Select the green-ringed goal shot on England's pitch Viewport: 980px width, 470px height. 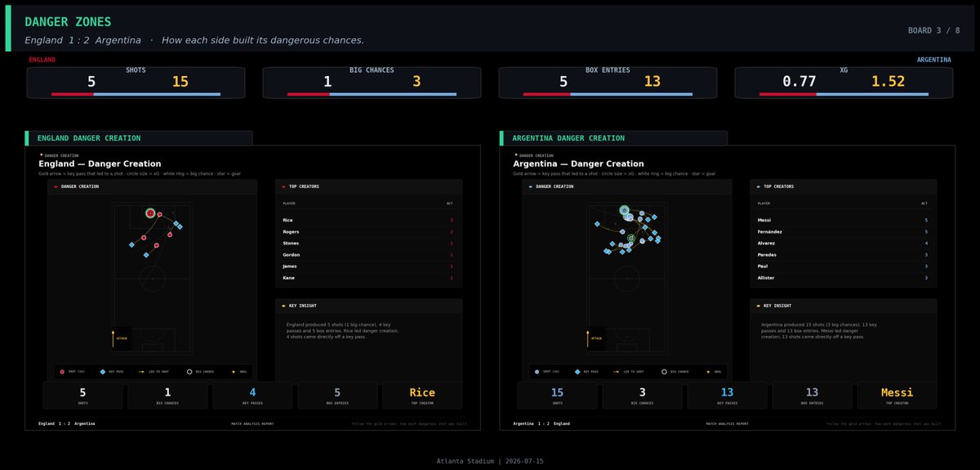[x=150, y=213]
